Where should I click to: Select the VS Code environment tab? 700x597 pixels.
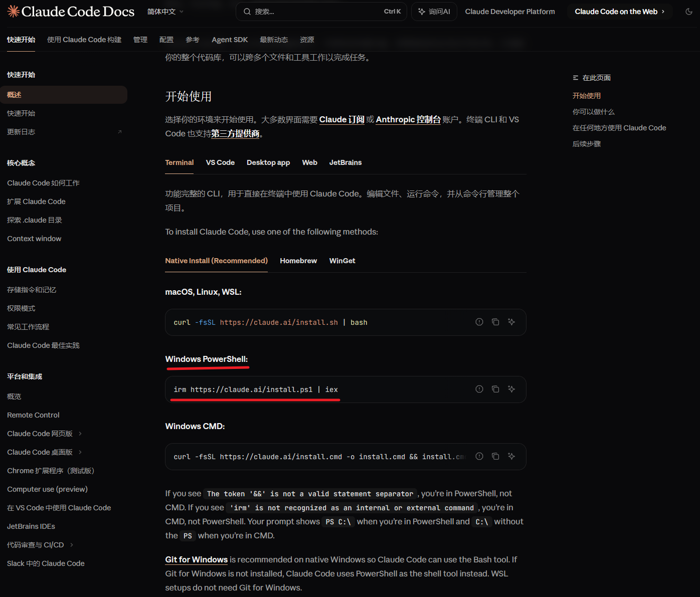click(x=220, y=162)
